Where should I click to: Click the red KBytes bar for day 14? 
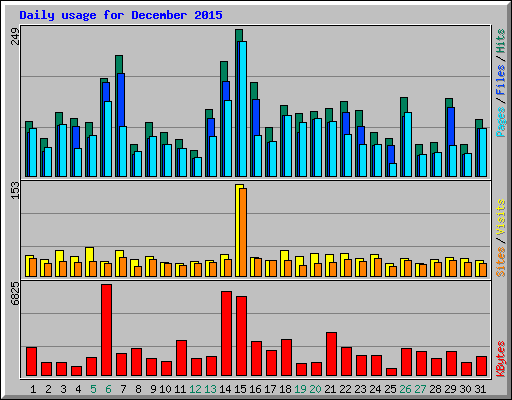pos(226,334)
